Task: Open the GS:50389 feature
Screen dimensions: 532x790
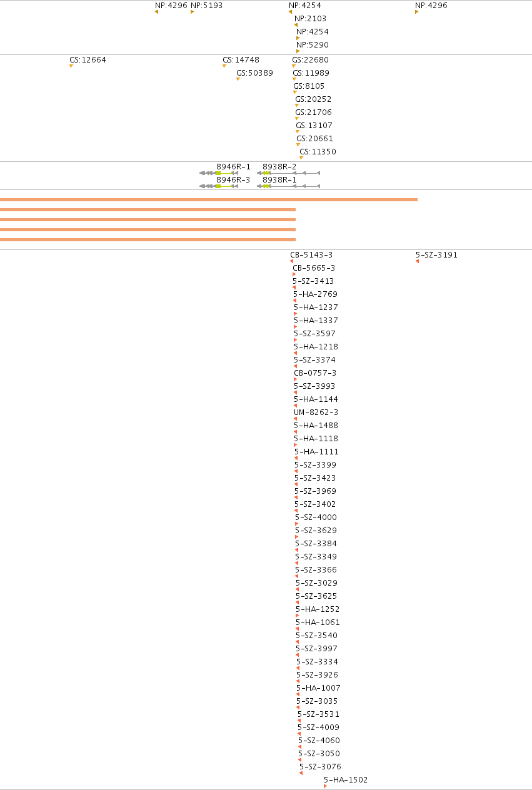Action: pos(254,73)
